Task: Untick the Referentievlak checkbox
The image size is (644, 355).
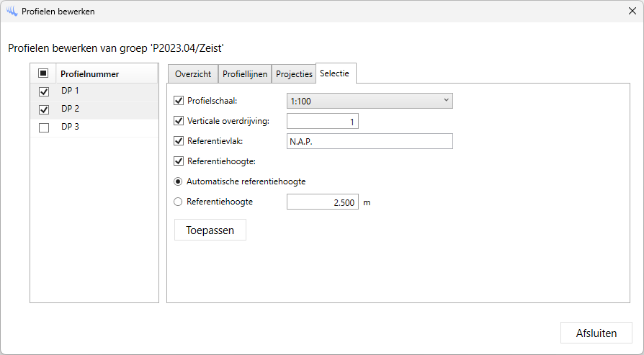Action: 179,141
